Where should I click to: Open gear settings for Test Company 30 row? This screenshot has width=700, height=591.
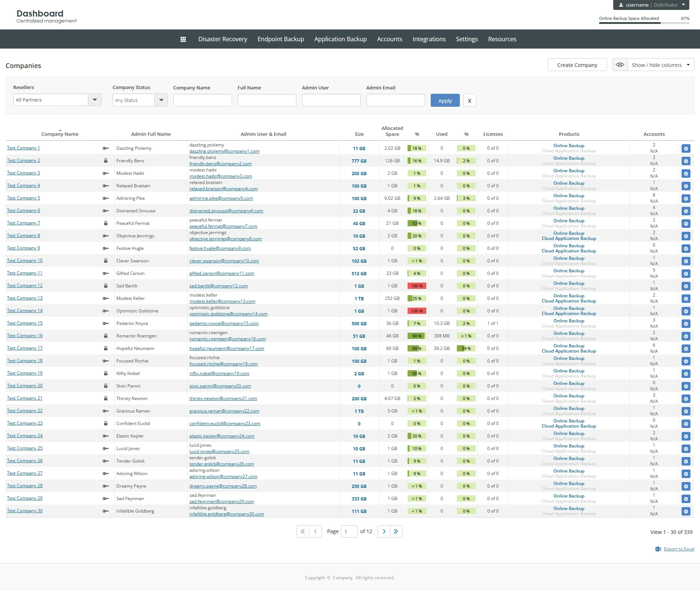pos(686,512)
